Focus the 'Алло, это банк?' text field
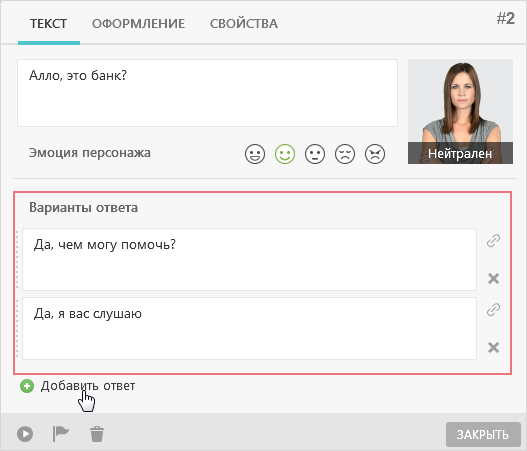This screenshot has width=527, height=451. pyautogui.click(x=207, y=93)
